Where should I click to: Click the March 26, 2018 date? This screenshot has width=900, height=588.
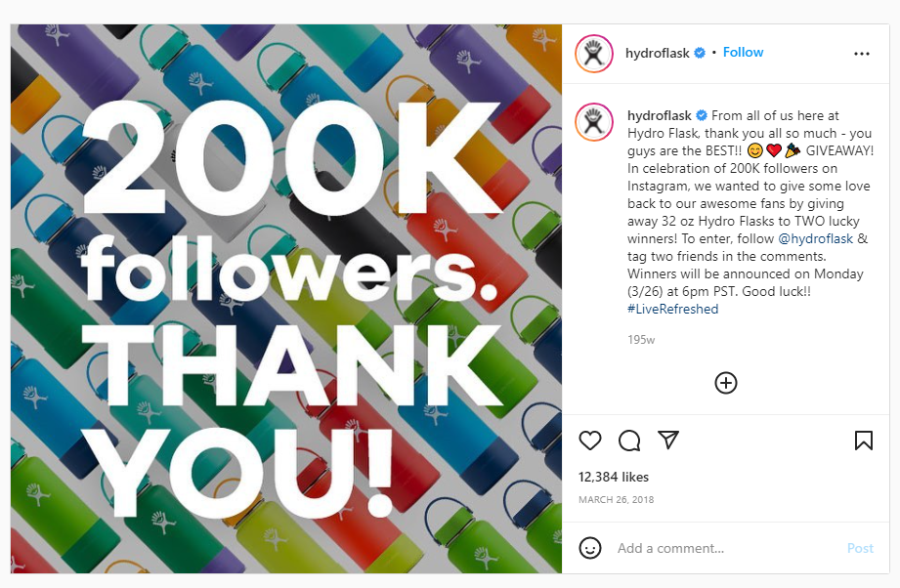pos(616,500)
